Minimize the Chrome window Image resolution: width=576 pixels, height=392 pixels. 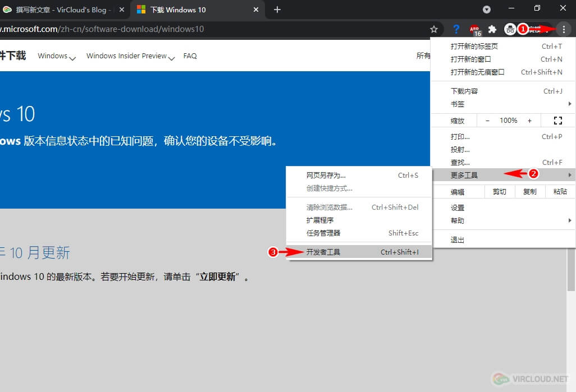click(511, 8)
